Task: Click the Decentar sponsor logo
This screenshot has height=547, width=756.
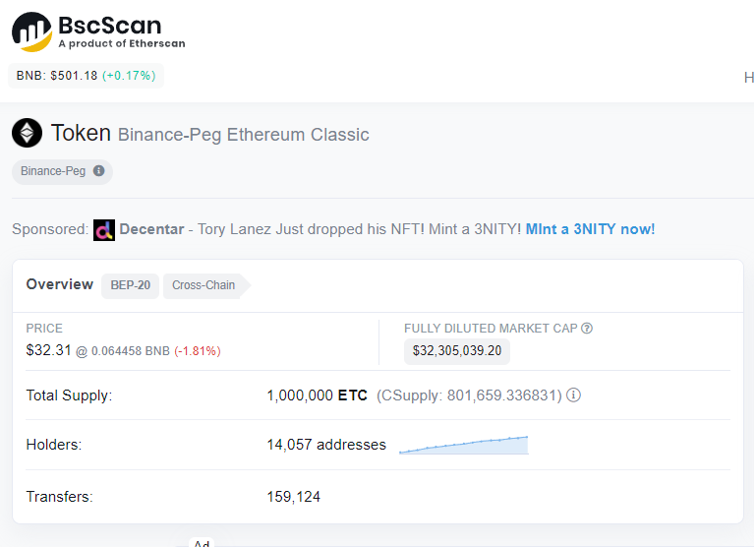Action: pos(104,230)
